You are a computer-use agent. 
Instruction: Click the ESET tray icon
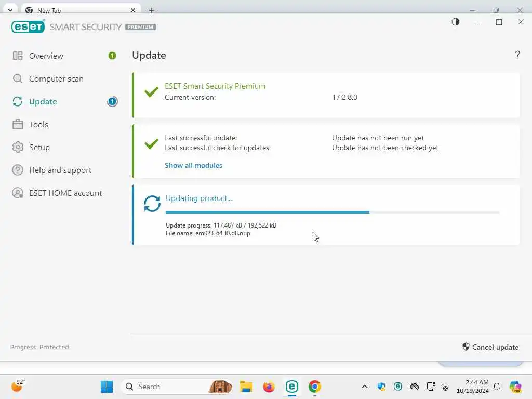pyautogui.click(x=397, y=387)
